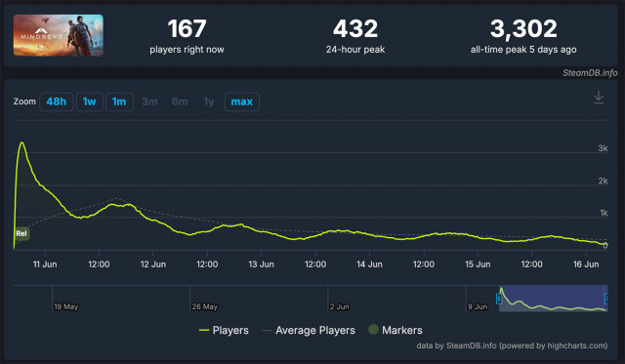The image size is (625, 364).
Task: Choose the max zoom range
Action: [x=242, y=101]
